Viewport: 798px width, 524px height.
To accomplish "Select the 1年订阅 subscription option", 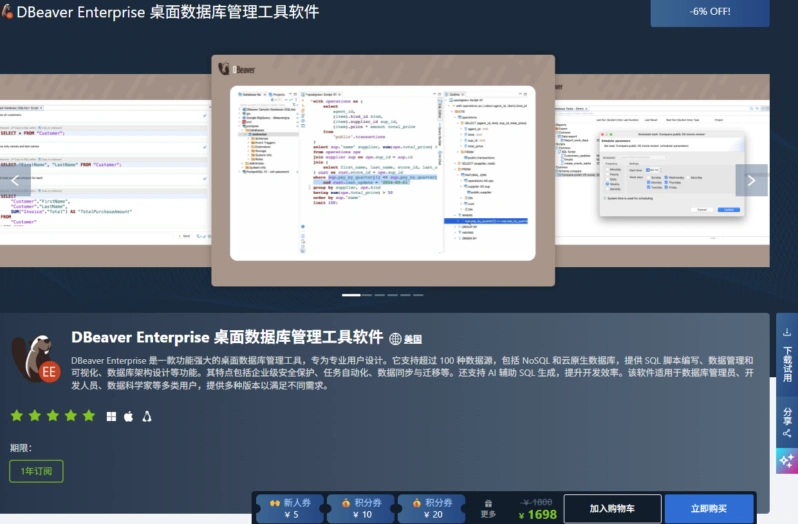I will [36, 471].
